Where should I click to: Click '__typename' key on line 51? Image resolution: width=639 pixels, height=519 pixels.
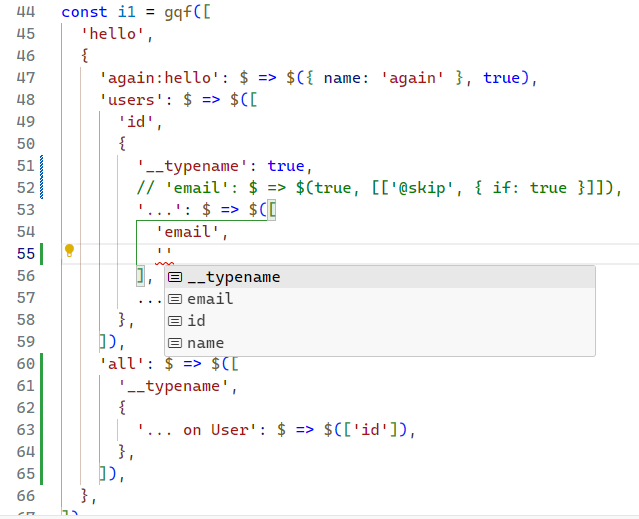tap(193, 166)
